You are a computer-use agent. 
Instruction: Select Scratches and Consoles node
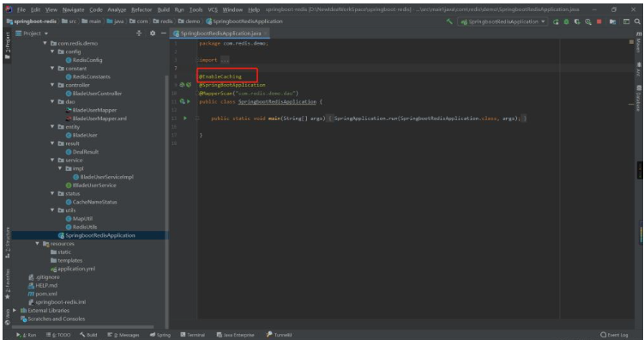pos(52,319)
